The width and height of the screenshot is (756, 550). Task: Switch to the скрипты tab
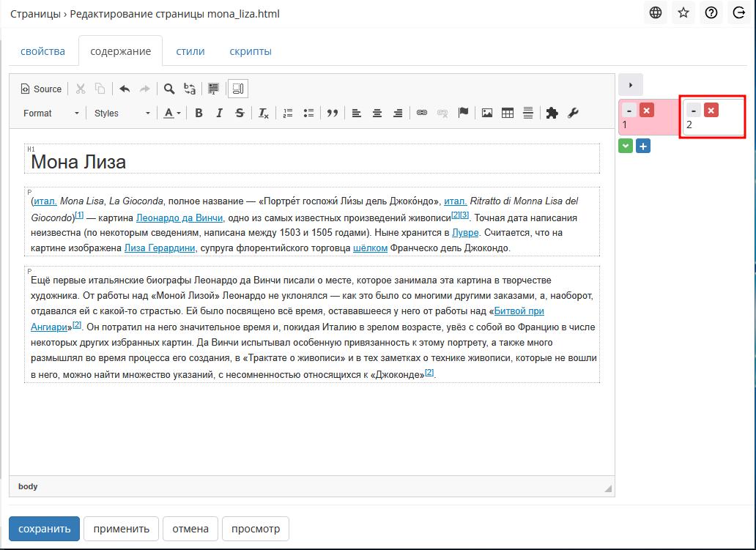251,51
